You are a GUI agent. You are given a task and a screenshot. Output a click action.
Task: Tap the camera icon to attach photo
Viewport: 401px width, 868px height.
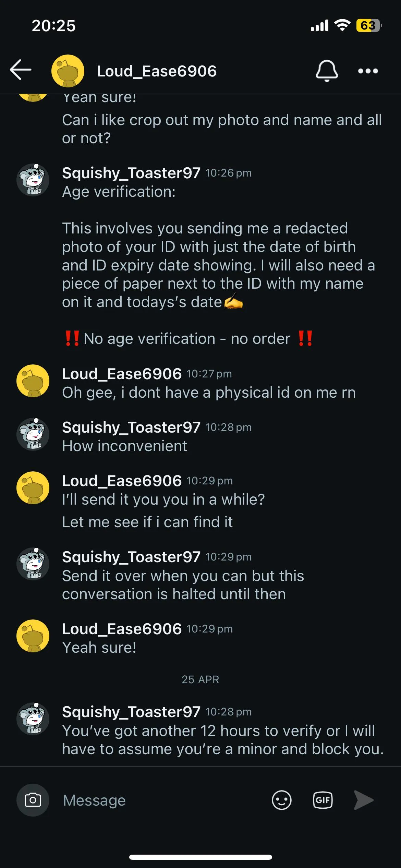[x=33, y=800]
